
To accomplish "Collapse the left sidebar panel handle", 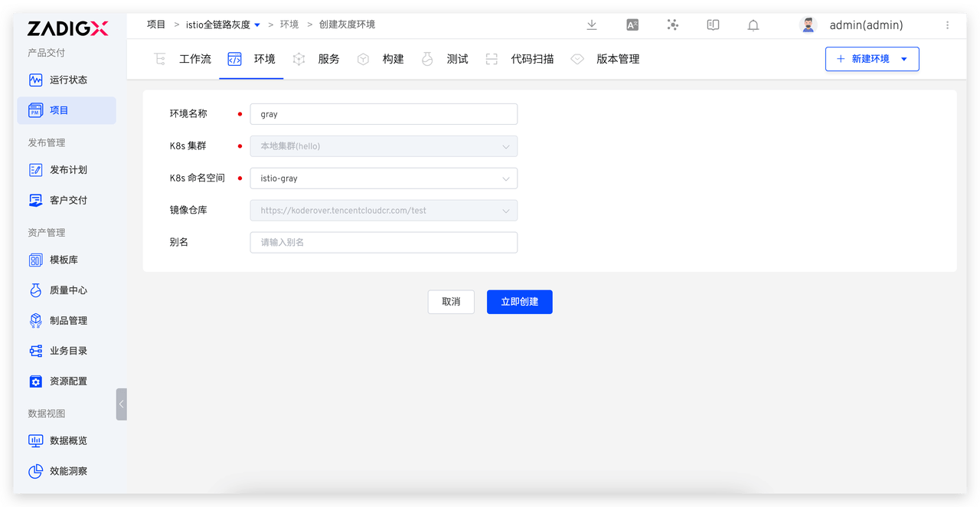I will tap(121, 404).
